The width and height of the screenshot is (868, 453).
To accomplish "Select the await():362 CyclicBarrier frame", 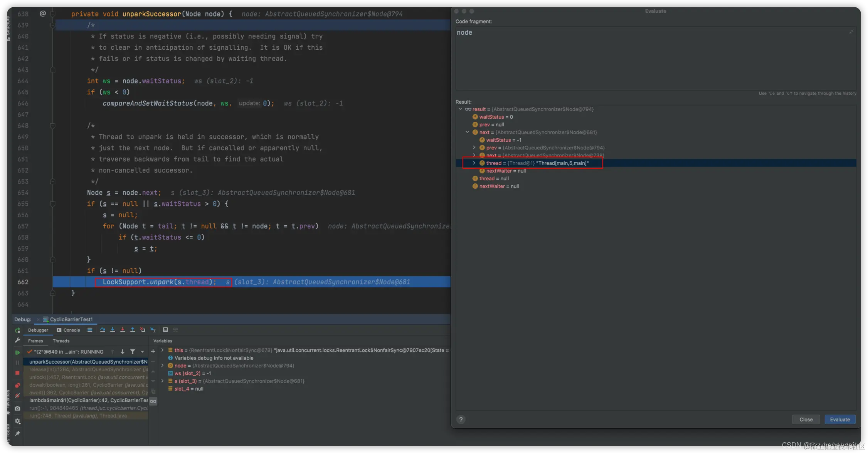I will point(86,393).
